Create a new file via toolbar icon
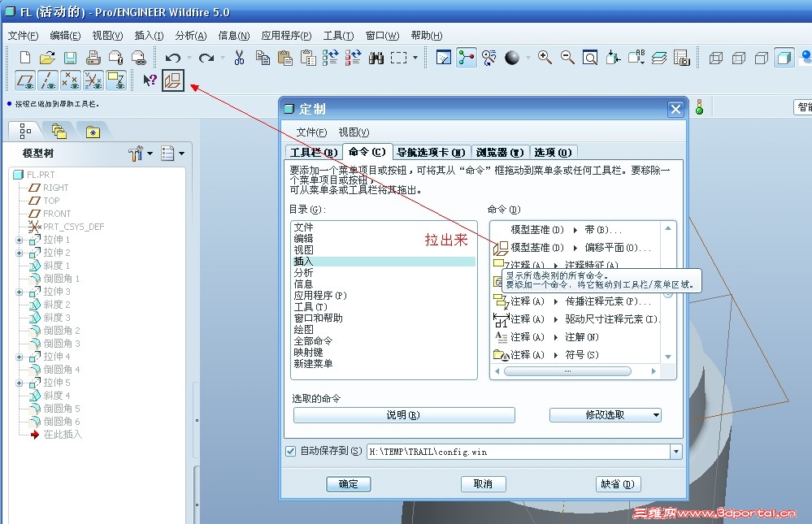812x524 pixels. tap(24, 58)
